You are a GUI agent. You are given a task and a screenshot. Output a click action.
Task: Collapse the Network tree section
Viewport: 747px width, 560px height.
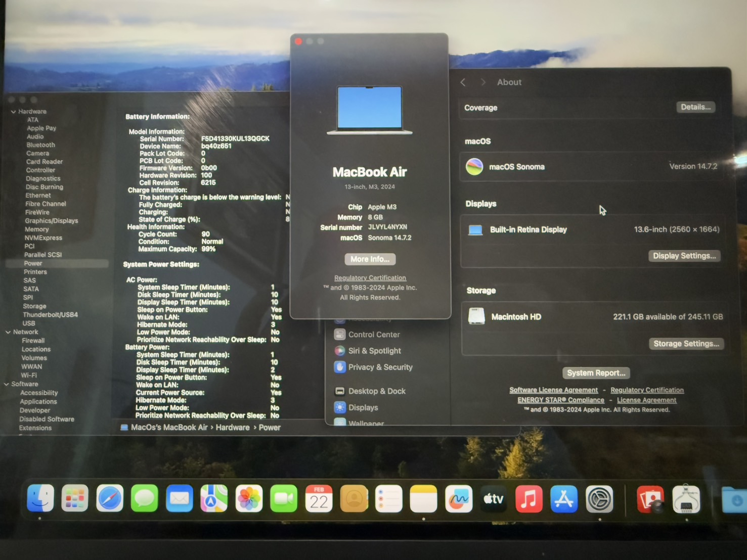[7, 332]
